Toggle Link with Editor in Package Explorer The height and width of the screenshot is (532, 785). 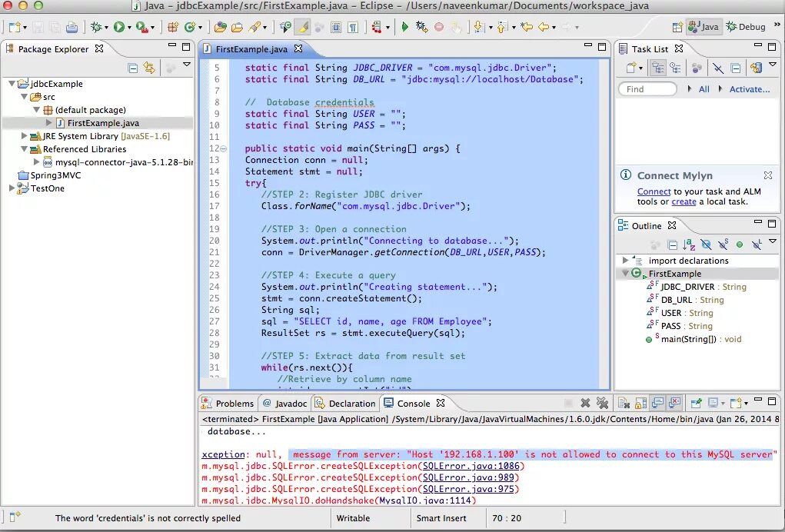point(149,68)
